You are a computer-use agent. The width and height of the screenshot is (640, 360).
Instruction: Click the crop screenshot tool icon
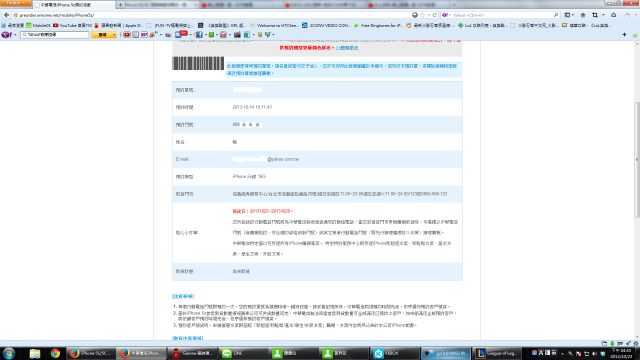595,15
